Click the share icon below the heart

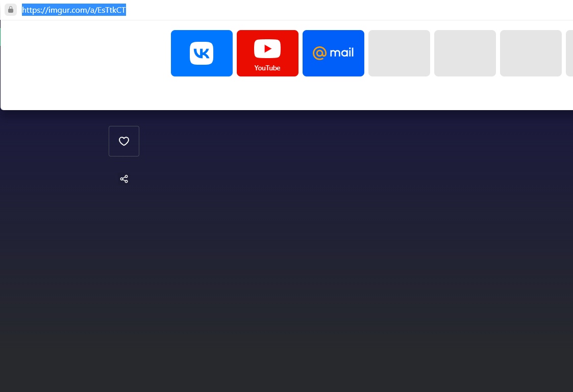(x=124, y=179)
